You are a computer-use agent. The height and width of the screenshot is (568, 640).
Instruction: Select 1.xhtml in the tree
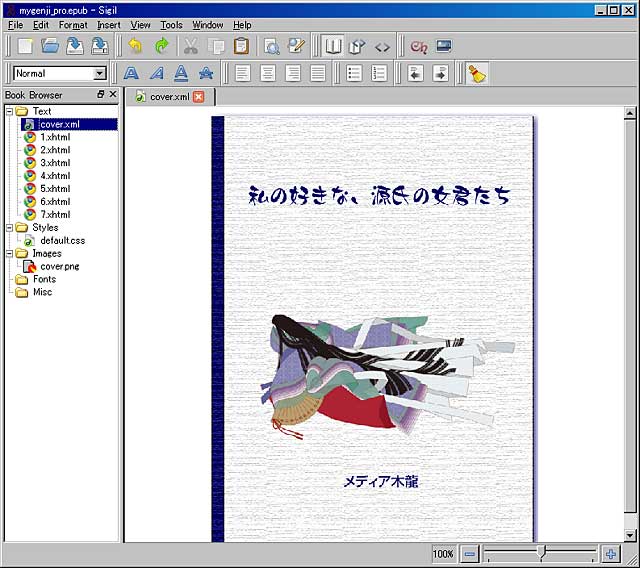[55, 137]
